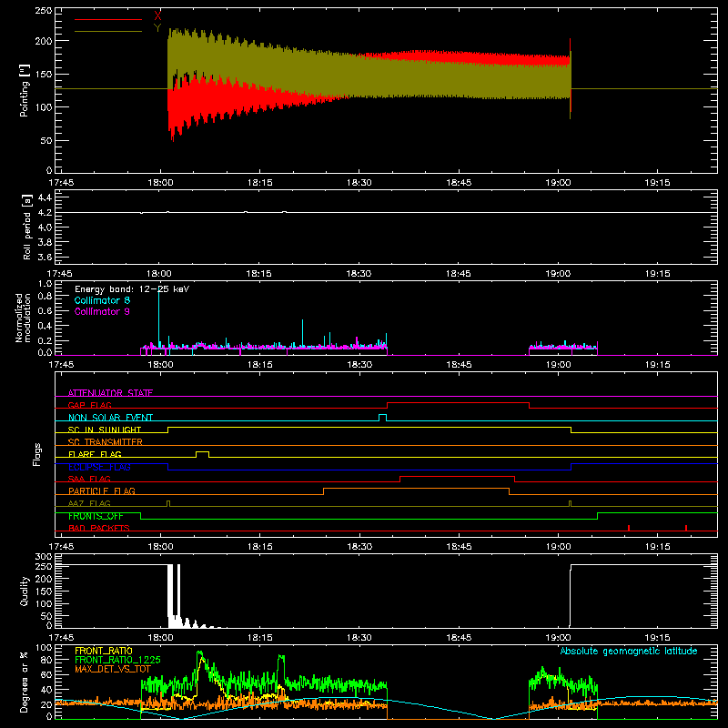Select the SC_TRANSMITTER flag label
The height and width of the screenshot is (728, 728).
click(x=106, y=442)
